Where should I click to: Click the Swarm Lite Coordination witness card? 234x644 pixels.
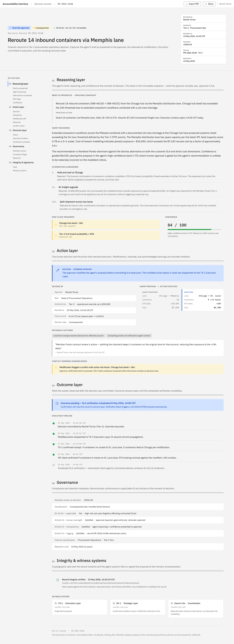196,609
